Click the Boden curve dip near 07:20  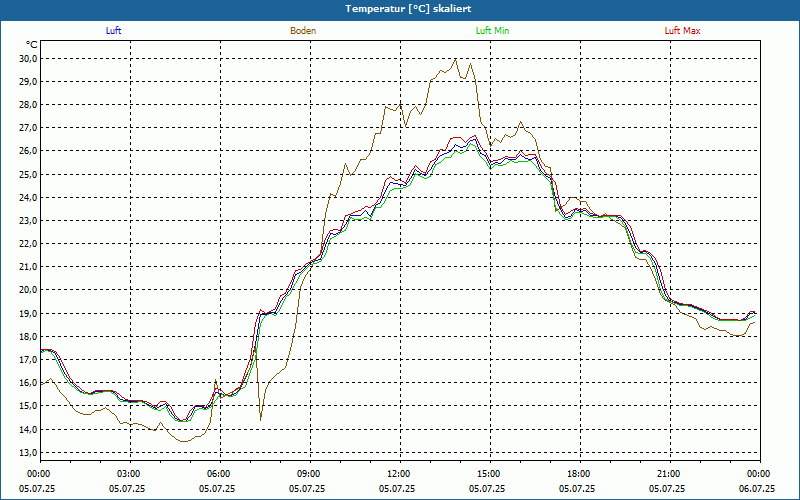pyautogui.click(x=261, y=419)
